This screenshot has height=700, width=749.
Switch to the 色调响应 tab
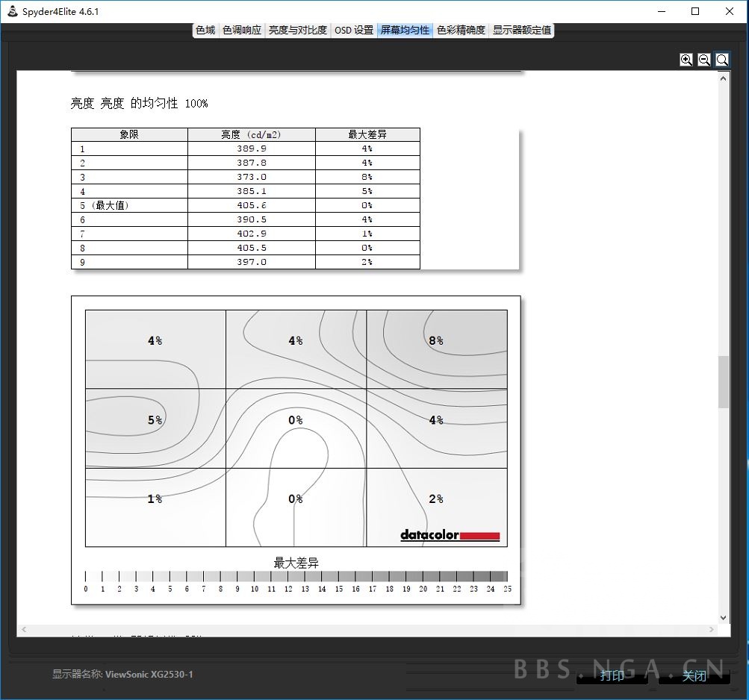coord(242,30)
